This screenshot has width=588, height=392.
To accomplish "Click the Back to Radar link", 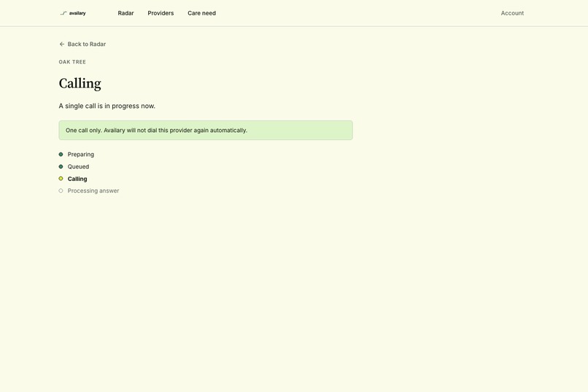I will click(82, 44).
